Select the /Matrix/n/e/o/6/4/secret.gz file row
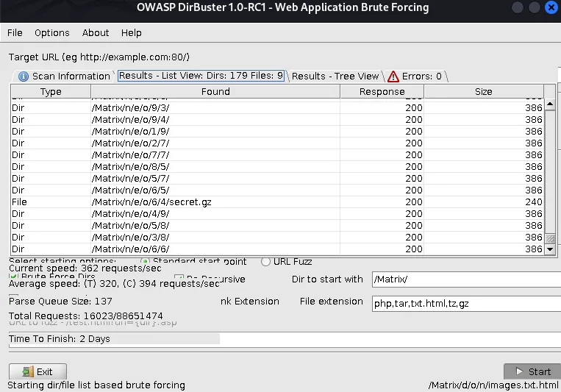 [x=277, y=202]
